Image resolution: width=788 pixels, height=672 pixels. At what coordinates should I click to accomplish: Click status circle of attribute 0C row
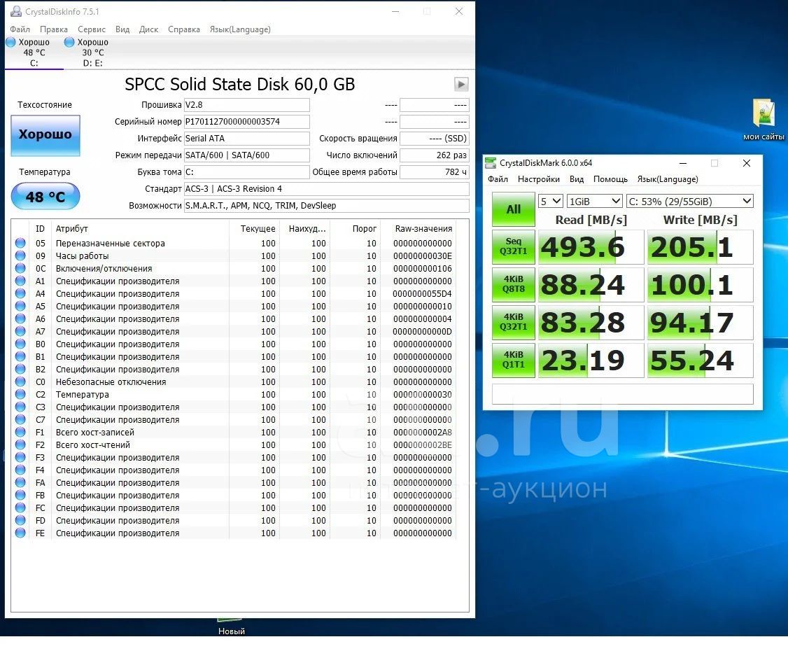coord(20,268)
